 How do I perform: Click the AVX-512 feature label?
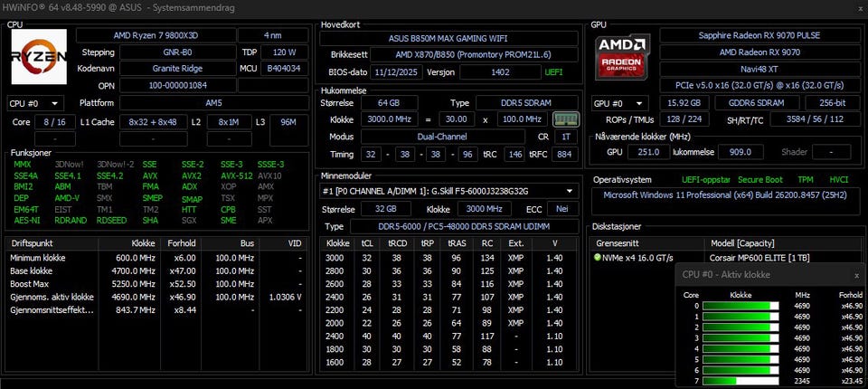(x=235, y=176)
